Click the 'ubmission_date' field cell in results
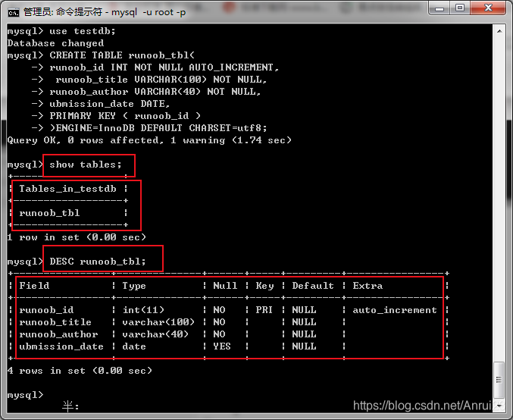The image size is (513, 420). tap(61, 346)
